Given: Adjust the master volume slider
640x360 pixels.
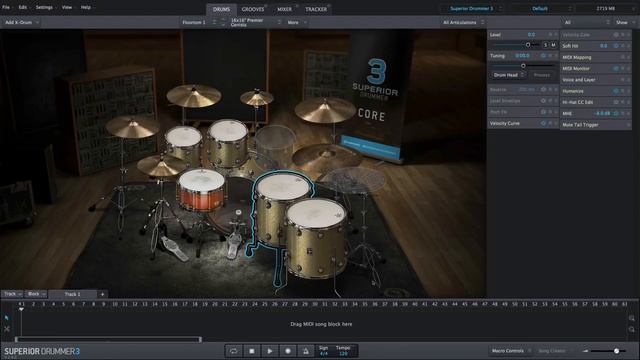Looking at the screenshot, I should 616,351.
